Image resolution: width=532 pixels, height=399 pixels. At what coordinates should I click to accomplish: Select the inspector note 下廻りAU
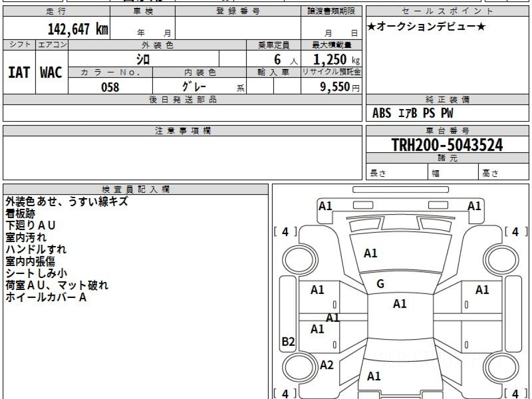pyautogui.click(x=31, y=225)
